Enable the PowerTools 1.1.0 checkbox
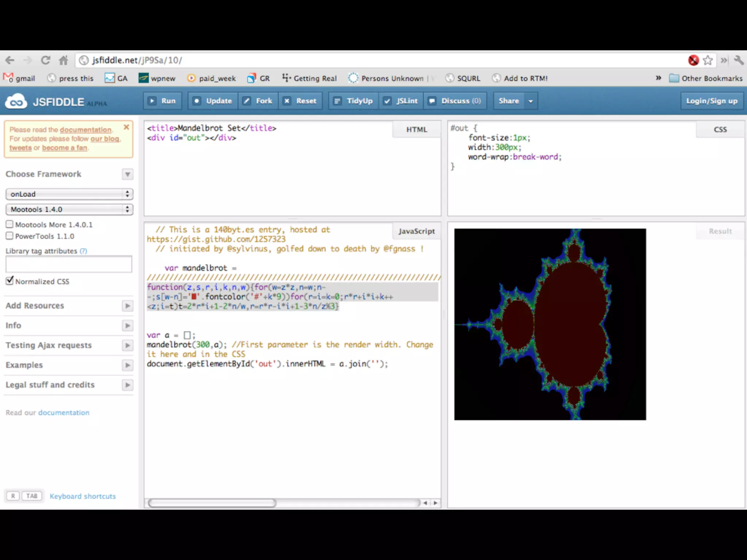 pos(9,236)
